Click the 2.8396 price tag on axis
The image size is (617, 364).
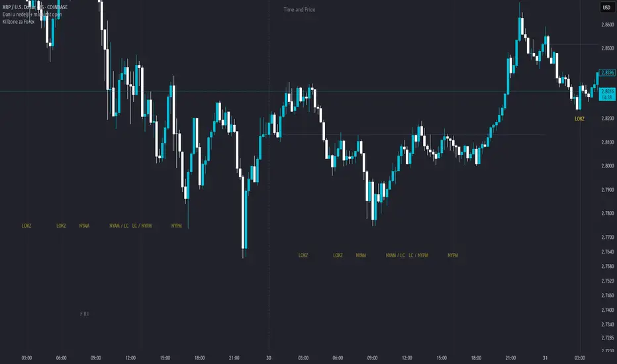click(x=607, y=73)
